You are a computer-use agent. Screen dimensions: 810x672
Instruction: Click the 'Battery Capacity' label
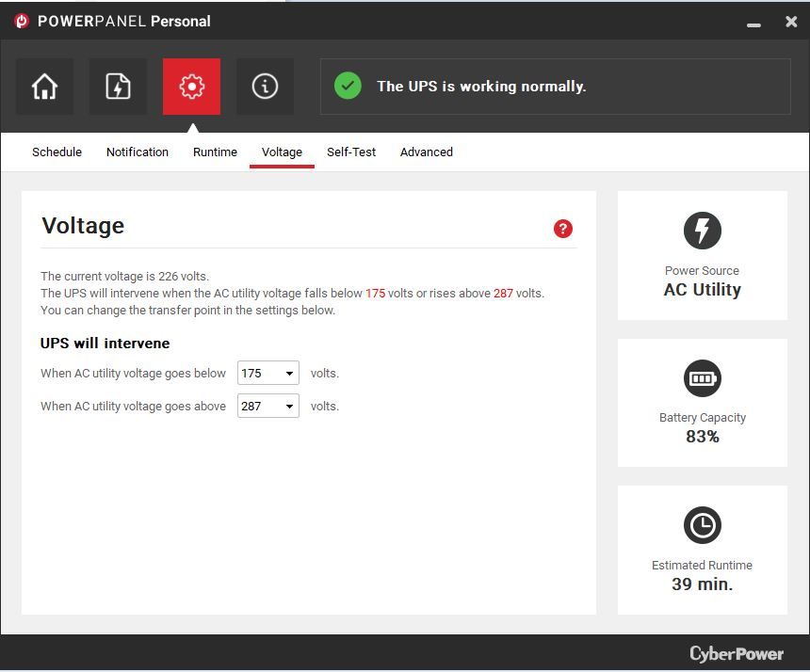pos(703,418)
